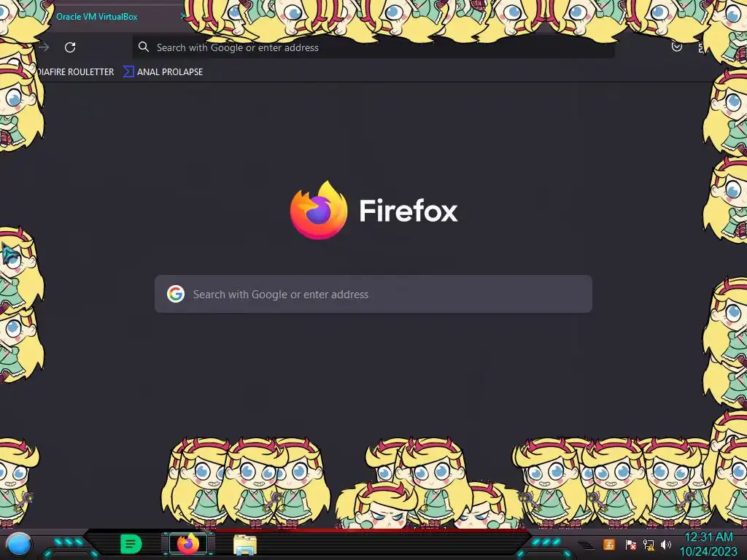Open the Windows Start orb
747x560 pixels.
tap(19, 544)
